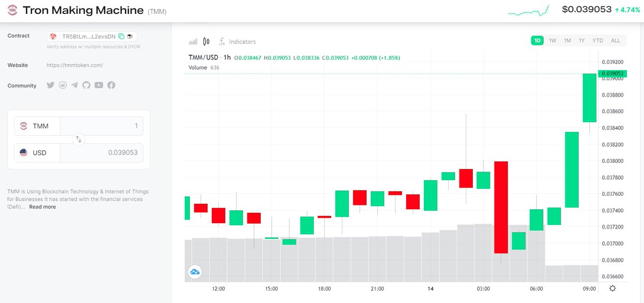Click the 12:00 time axis label
Image resolution: width=644 pixels, height=303 pixels.
(218, 289)
